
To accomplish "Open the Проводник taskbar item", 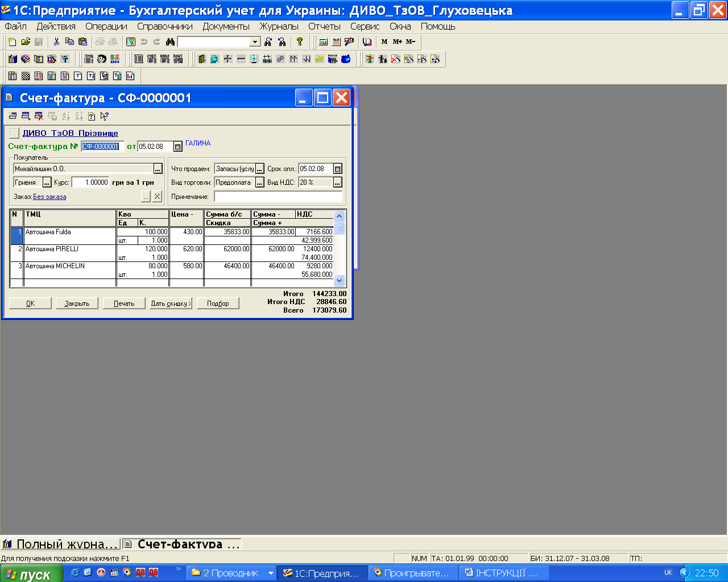I will coord(231,573).
